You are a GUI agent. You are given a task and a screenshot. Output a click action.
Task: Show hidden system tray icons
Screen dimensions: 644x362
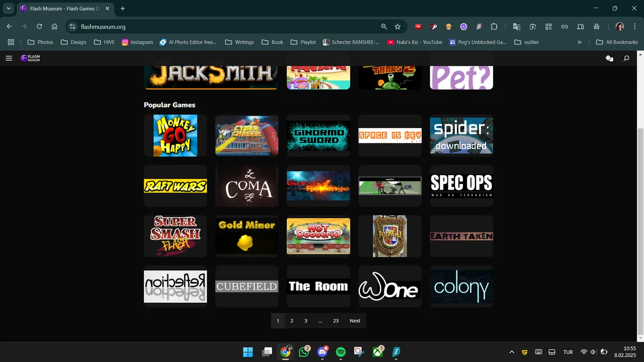512,352
